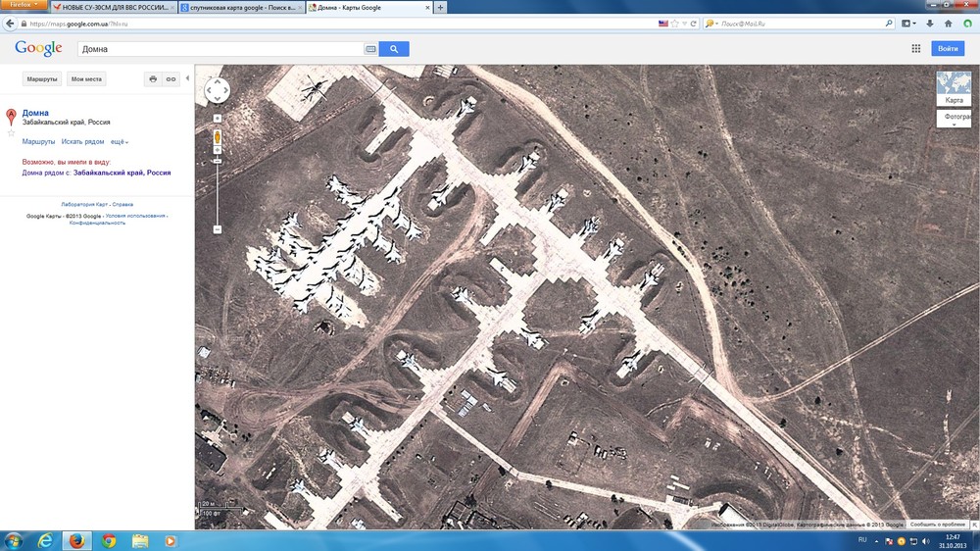Click the Мои места button
The image size is (980, 551).
pyautogui.click(x=86, y=78)
